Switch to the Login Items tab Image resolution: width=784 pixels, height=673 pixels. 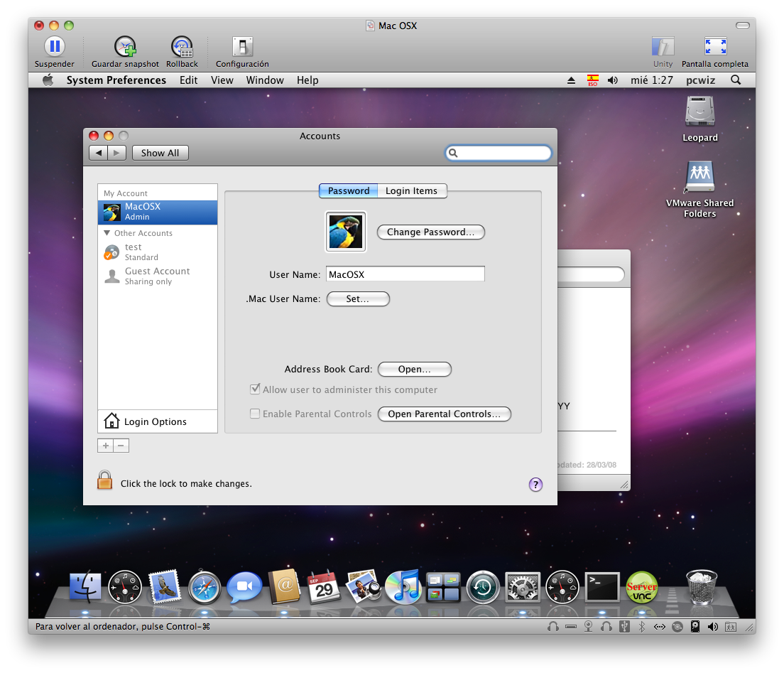(x=411, y=190)
